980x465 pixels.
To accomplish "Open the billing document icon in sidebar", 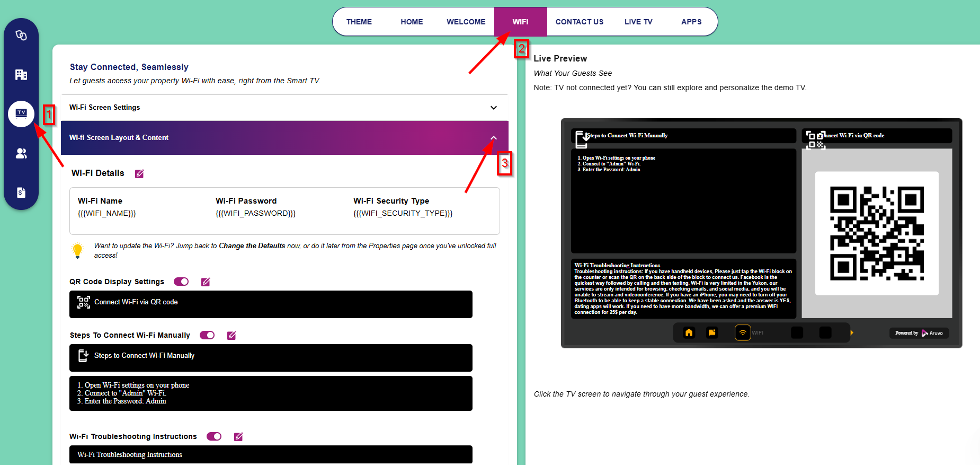I will coord(21,192).
